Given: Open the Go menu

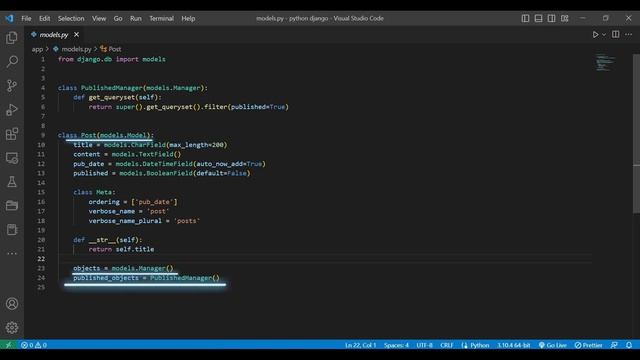Looking at the screenshot, I should (118, 18).
